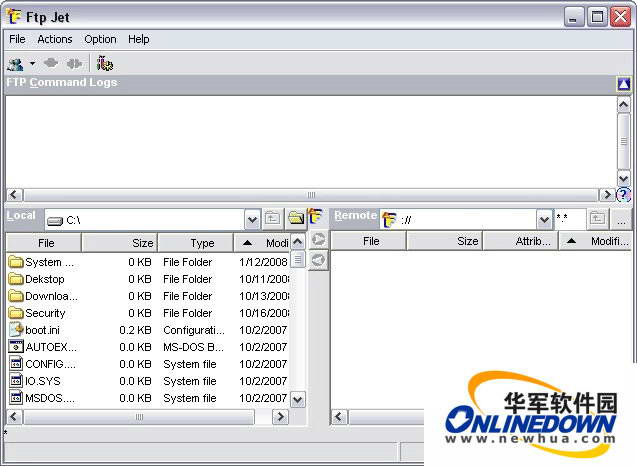Click log panel scroll right arrow

(x=607, y=195)
